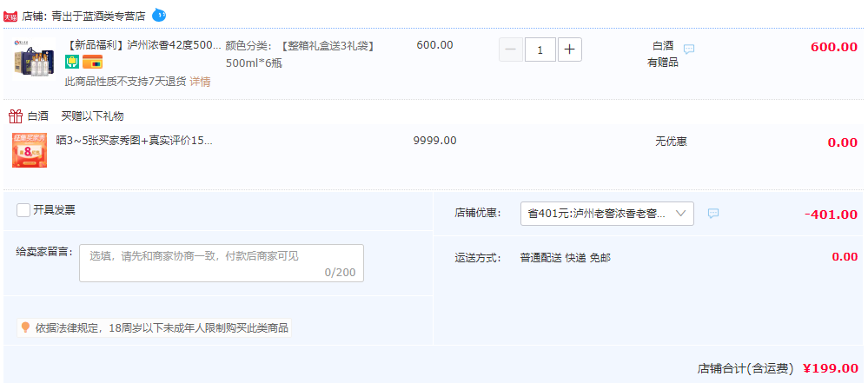Click the light bulb notice icon
This screenshot has height=383, width=868.
point(25,327)
